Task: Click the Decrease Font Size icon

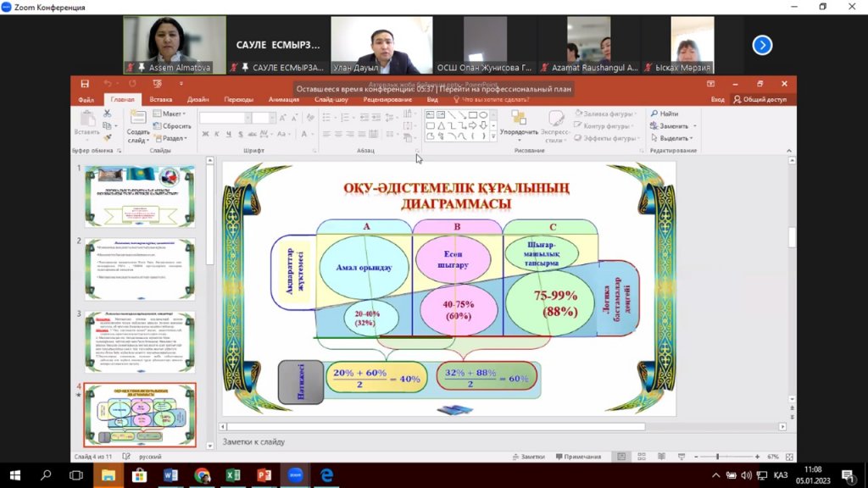Action: click(x=294, y=118)
